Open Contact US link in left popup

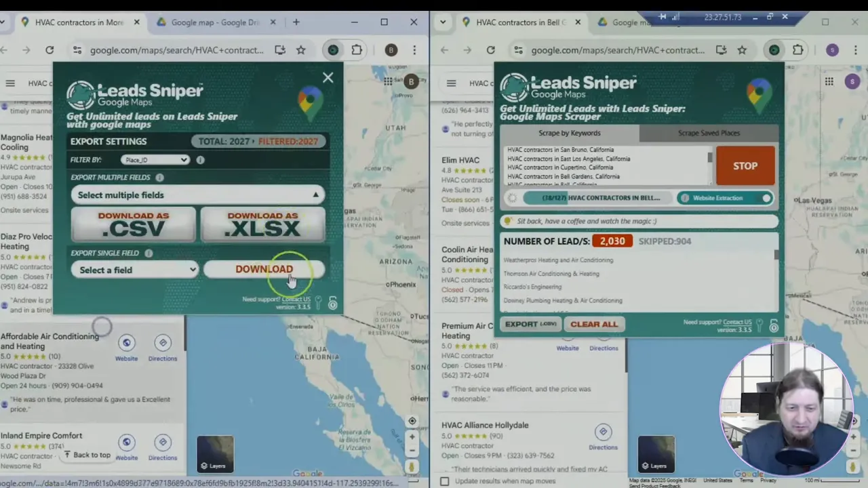click(296, 299)
